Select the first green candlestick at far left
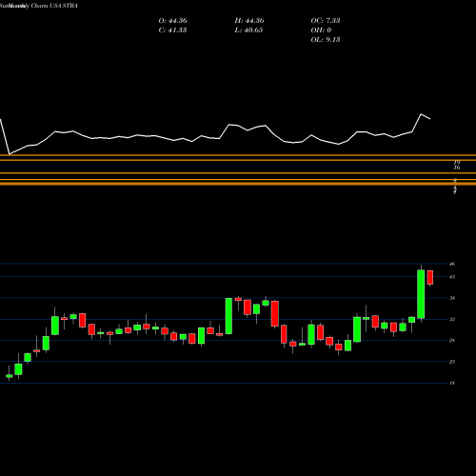This screenshot has height=476, width=476. click(10, 376)
